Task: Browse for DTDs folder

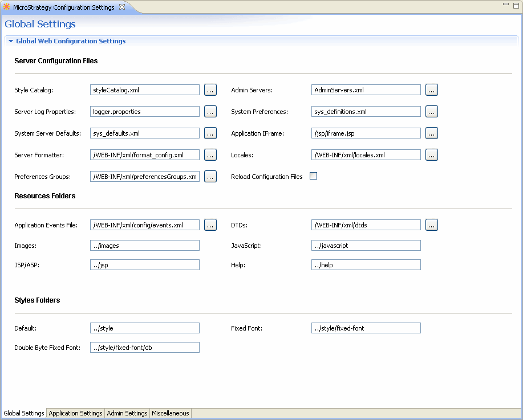Action: pyautogui.click(x=432, y=225)
